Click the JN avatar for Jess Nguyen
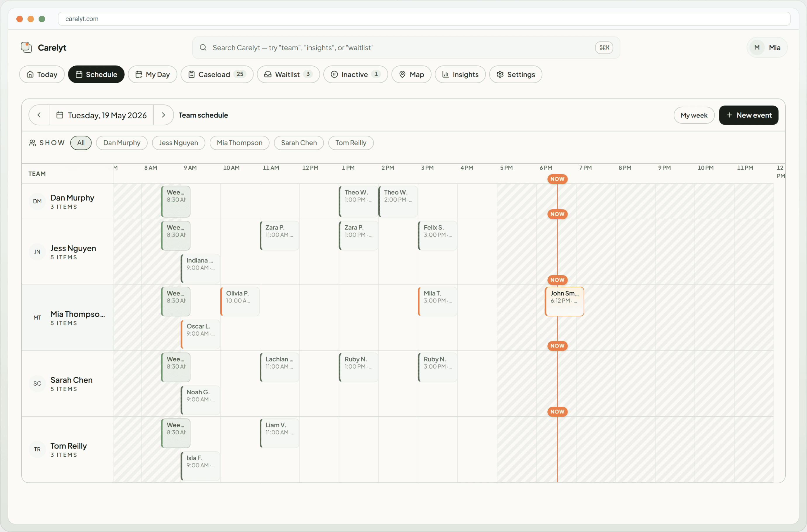 tap(37, 252)
